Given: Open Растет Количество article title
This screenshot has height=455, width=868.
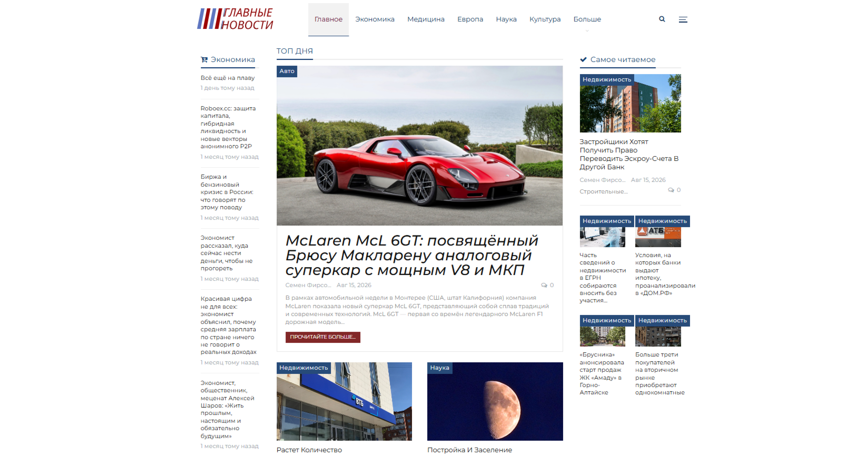Looking at the screenshot, I should coord(309,450).
